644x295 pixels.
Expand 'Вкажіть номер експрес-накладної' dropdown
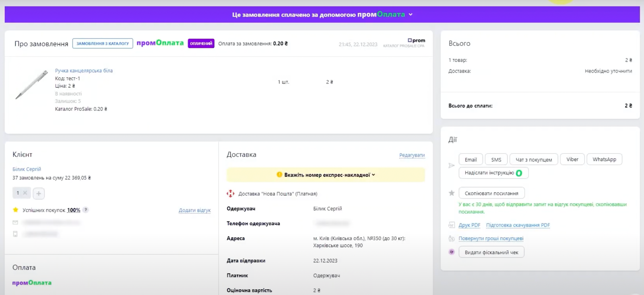(326, 175)
